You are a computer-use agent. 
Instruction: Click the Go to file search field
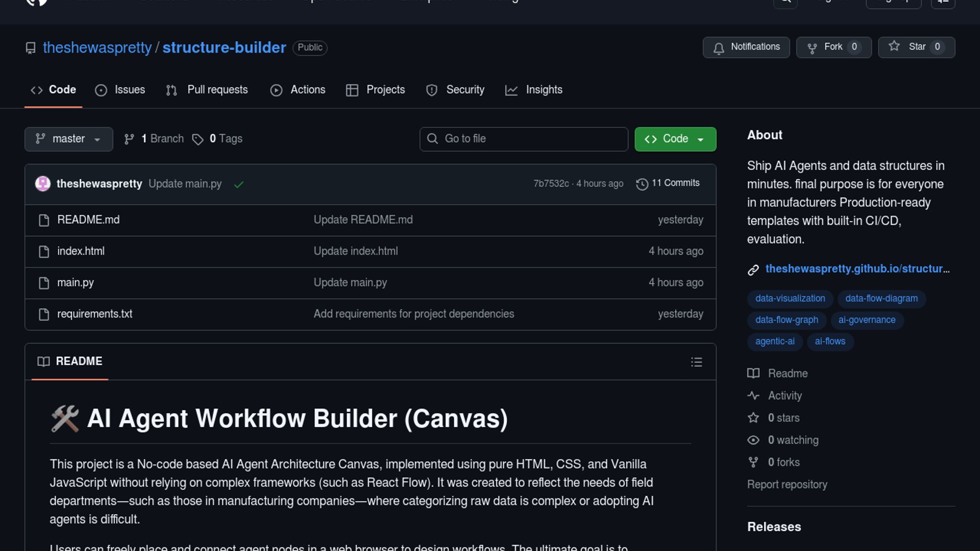click(524, 139)
